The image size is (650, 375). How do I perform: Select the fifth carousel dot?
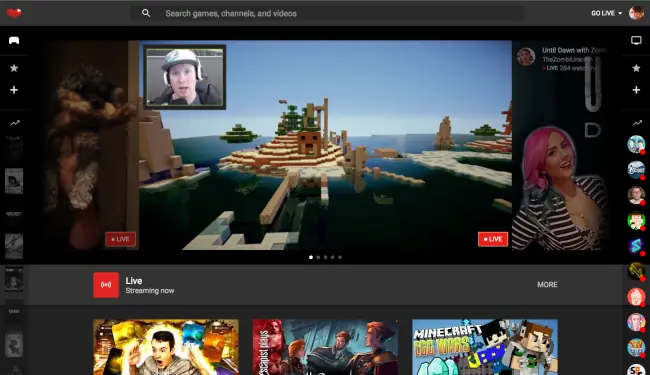pos(340,257)
